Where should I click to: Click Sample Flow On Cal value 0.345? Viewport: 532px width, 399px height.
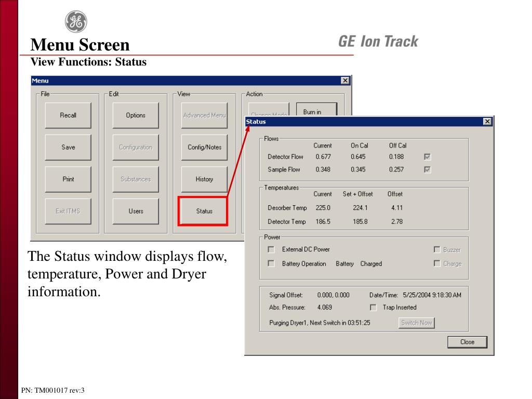coord(358,170)
